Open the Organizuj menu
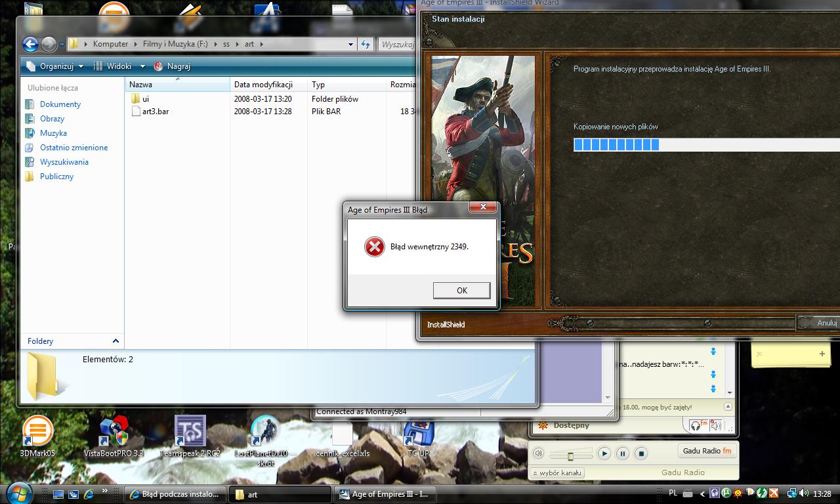 point(55,66)
